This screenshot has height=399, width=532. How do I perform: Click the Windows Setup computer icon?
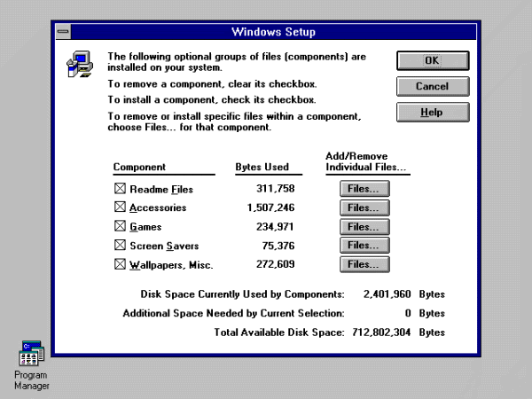click(x=80, y=64)
